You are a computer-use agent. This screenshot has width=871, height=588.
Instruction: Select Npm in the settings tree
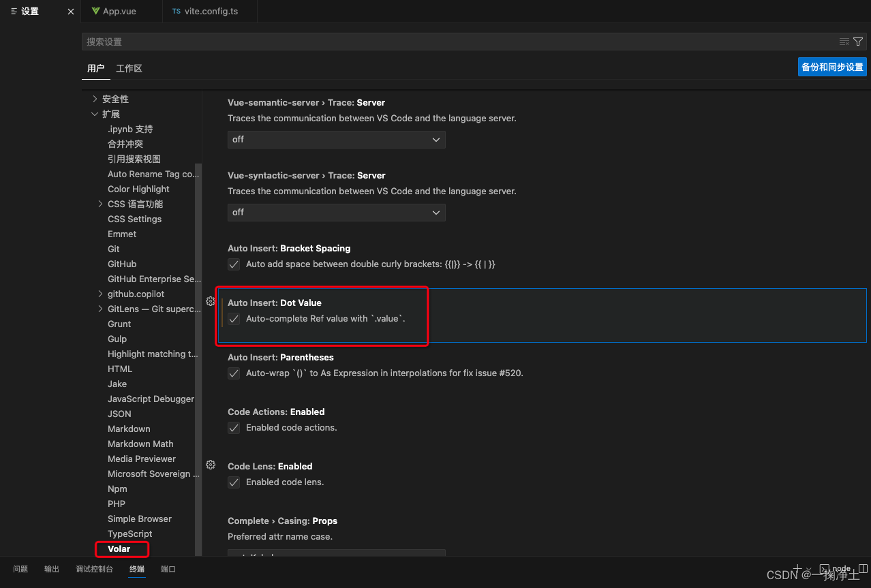pyautogui.click(x=117, y=489)
